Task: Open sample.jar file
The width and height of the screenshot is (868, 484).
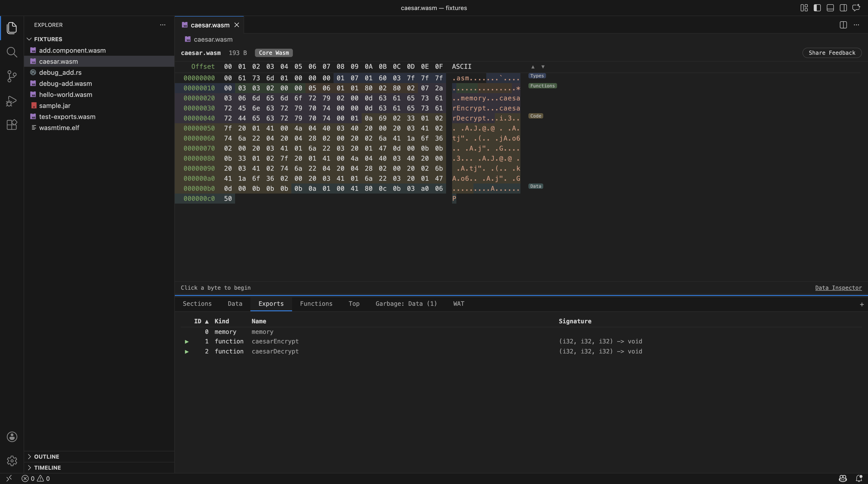Action: pyautogui.click(x=99, y=106)
